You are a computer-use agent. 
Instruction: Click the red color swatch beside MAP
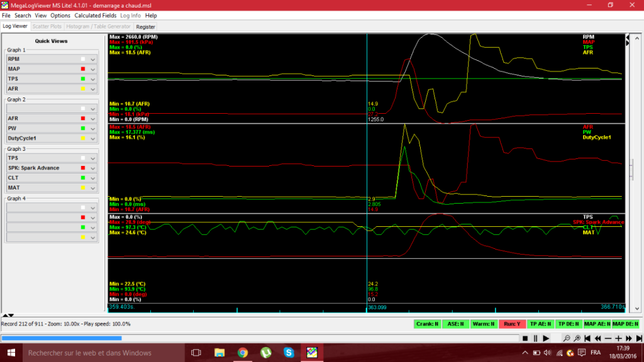83,69
